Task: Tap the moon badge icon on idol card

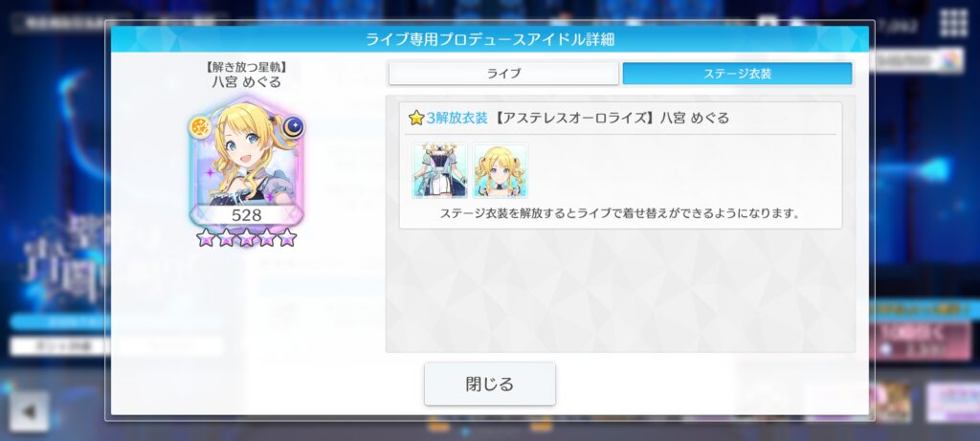Action: (x=292, y=127)
